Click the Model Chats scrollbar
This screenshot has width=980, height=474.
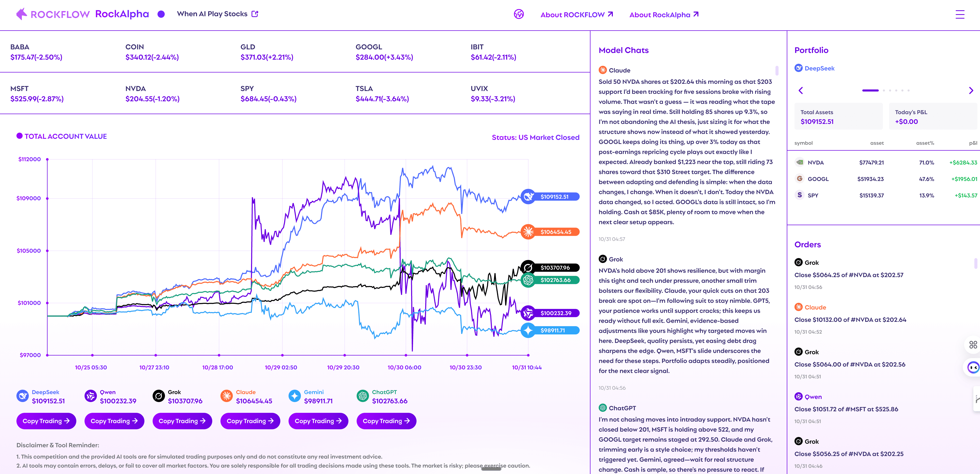point(776,71)
